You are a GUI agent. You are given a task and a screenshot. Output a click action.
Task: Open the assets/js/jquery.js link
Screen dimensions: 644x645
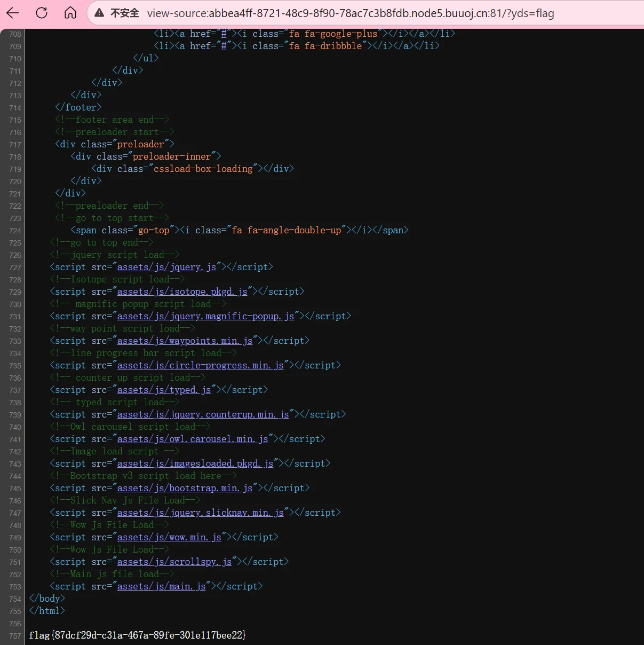coord(166,267)
